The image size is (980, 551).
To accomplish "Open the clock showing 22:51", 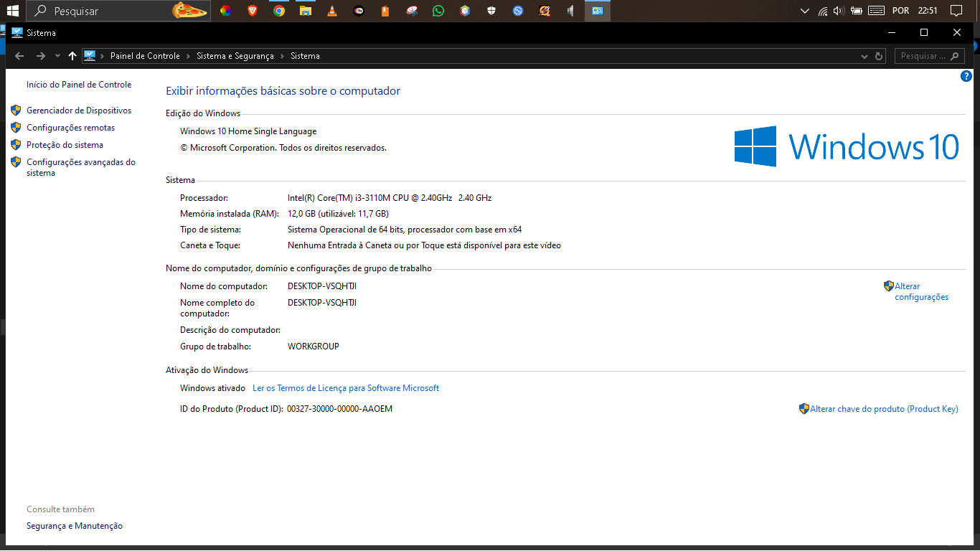I will (x=928, y=11).
